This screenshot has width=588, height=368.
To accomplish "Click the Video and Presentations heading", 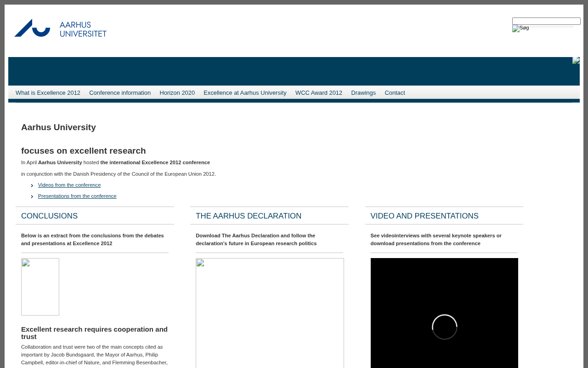I will point(424,216).
